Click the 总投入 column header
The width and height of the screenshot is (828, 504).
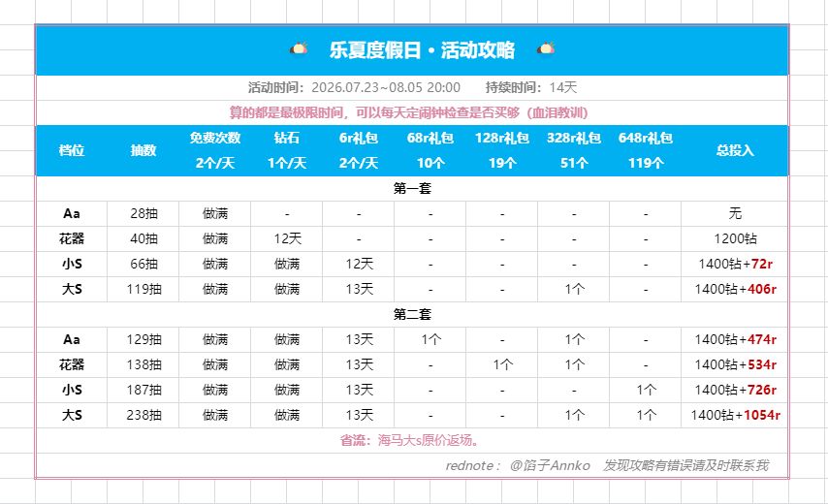click(735, 150)
